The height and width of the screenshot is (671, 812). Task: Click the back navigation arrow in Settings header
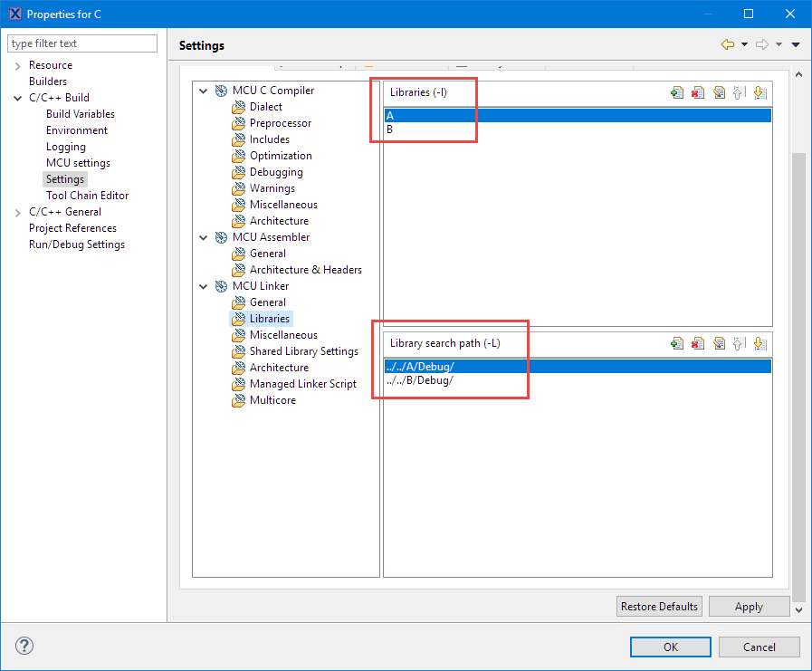point(728,44)
